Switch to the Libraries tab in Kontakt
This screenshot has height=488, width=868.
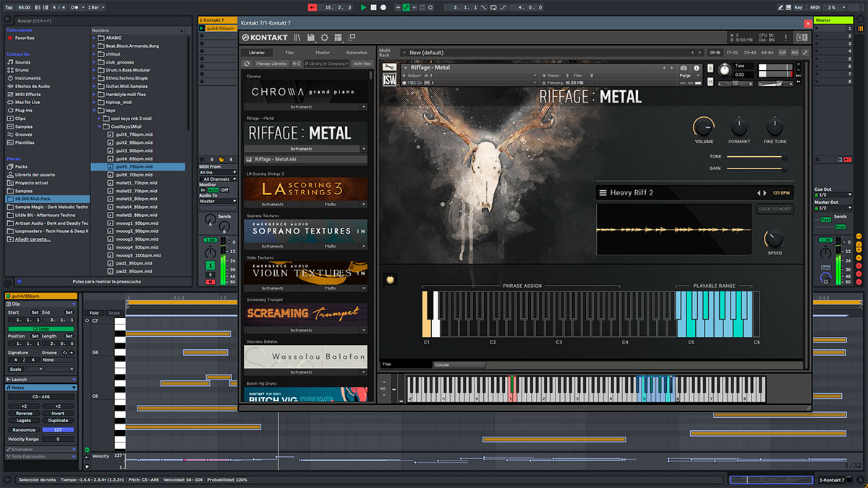(x=257, y=53)
